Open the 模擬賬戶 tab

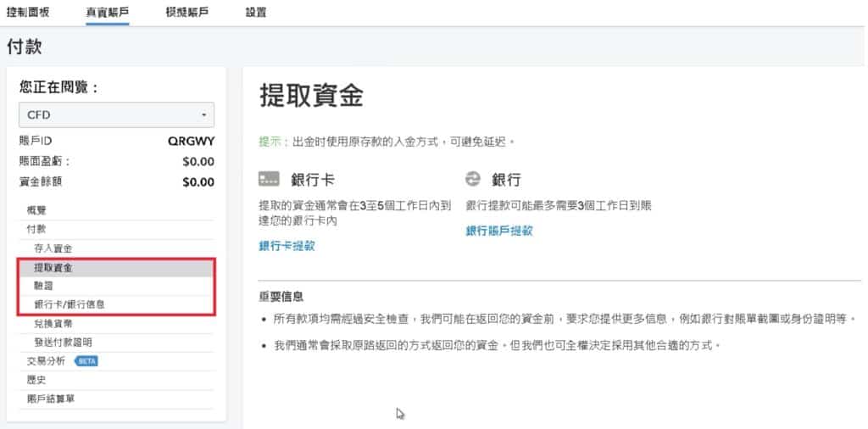[187, 13]
